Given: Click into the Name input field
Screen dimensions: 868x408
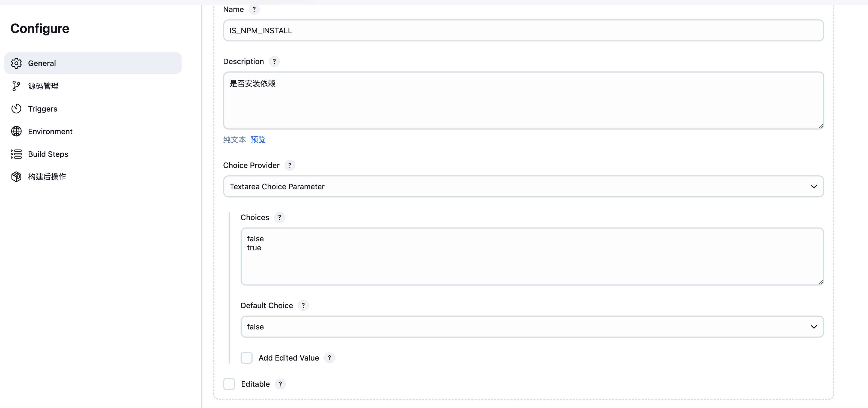Looking at the screenshot, I should coord(524,31).
